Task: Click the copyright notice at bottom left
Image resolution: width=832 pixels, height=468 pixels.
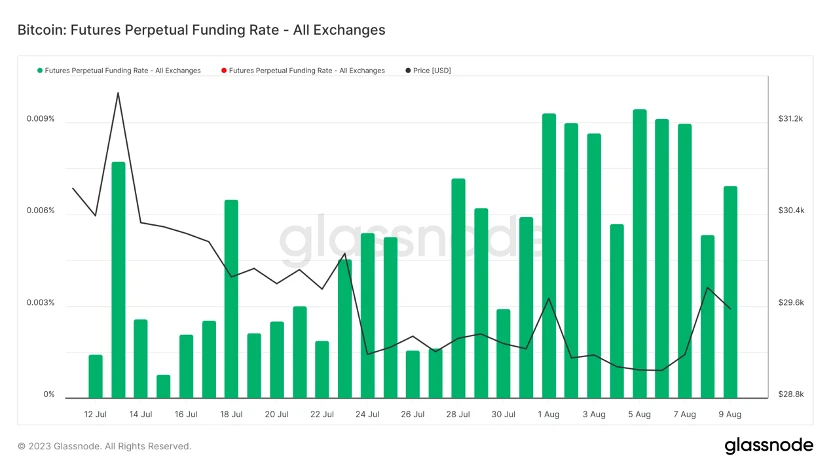Action: tap(104, 446)
